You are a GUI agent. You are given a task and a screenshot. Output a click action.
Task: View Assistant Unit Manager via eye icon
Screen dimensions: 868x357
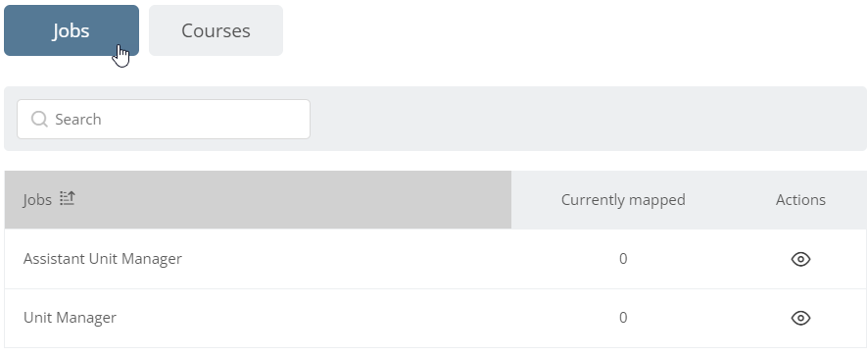(x=800, y=259)
